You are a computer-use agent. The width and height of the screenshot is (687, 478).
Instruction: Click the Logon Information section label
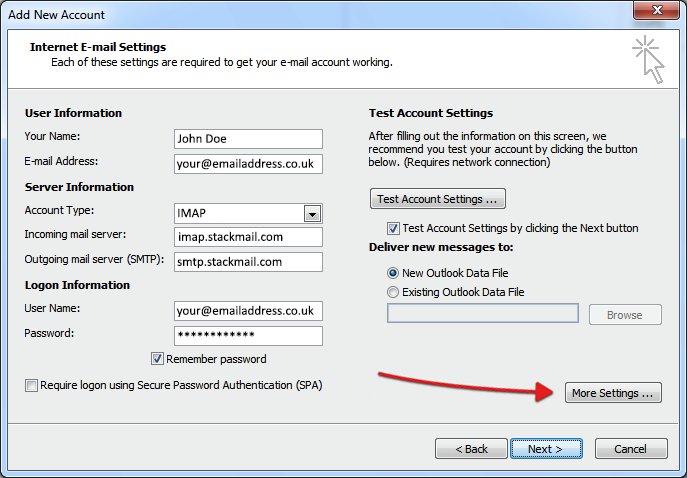[x=77, y=285]
